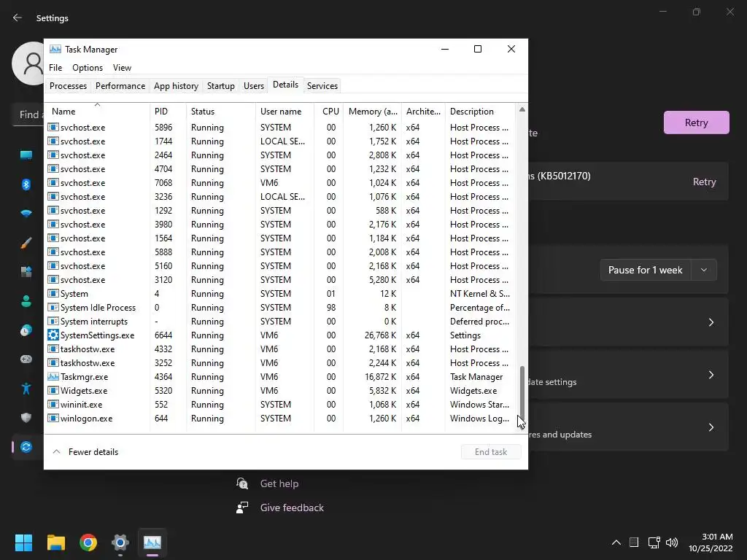The height and width of the screenshot is (560, 747).
Task: Open Personalization paintbrush icon in Settings sidebar
Action: pyautogui.click(x=26, y=243)
